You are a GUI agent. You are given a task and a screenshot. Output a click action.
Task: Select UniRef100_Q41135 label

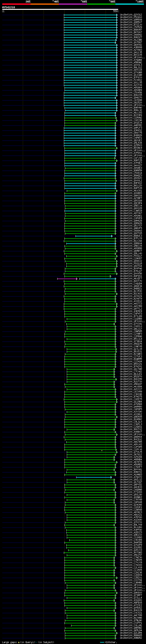point(131,52)
